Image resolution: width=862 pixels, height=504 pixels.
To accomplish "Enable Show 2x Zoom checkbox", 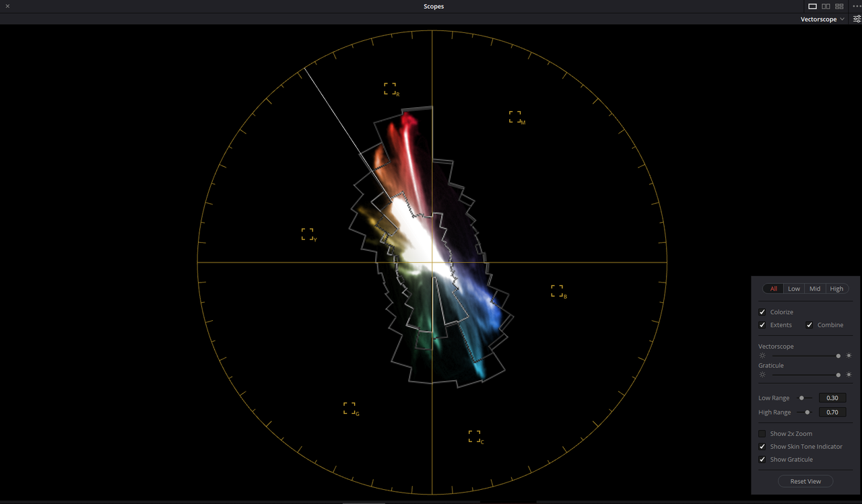I will 762,434.
